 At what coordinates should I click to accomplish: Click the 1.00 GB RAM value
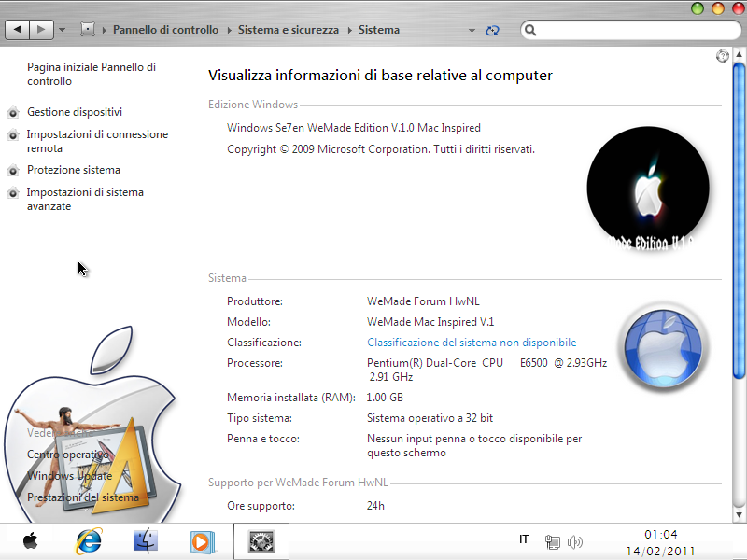click(385, 398)
